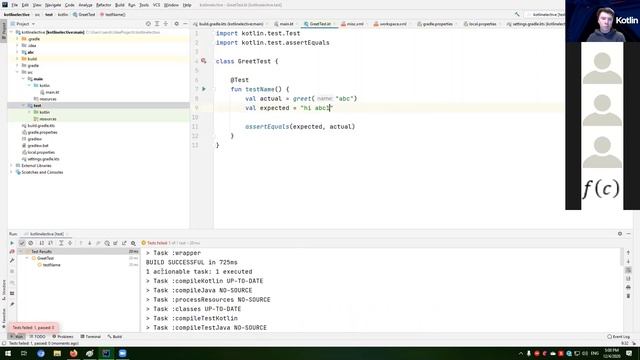Switch to the main.kt editor tab
The image size is (640, 360).
tap(286, 24)
